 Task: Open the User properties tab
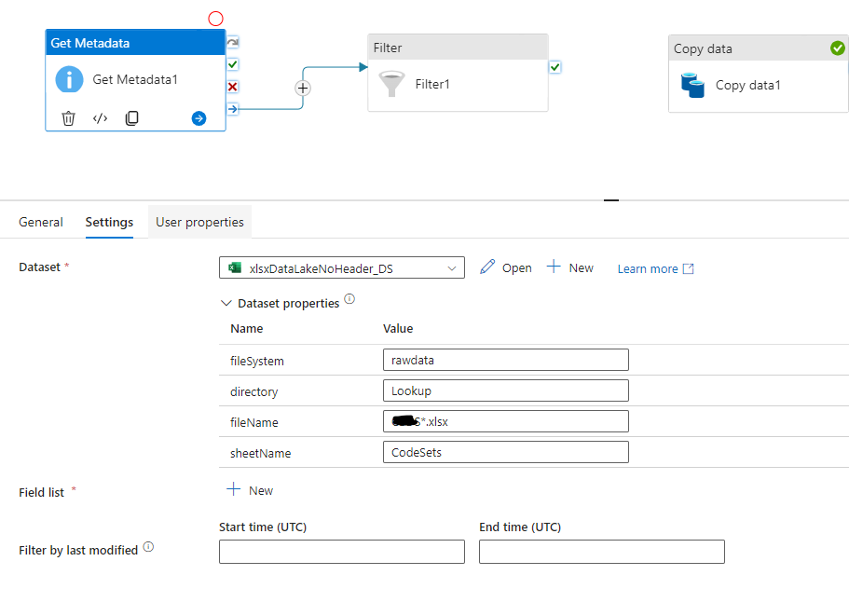coord(199,222)
